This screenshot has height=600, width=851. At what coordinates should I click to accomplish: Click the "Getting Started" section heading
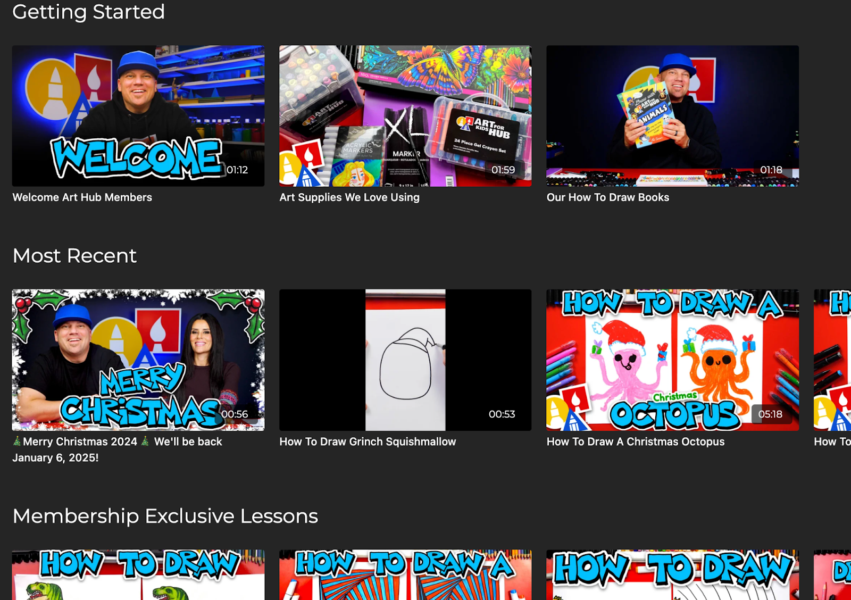coord(88,13)
